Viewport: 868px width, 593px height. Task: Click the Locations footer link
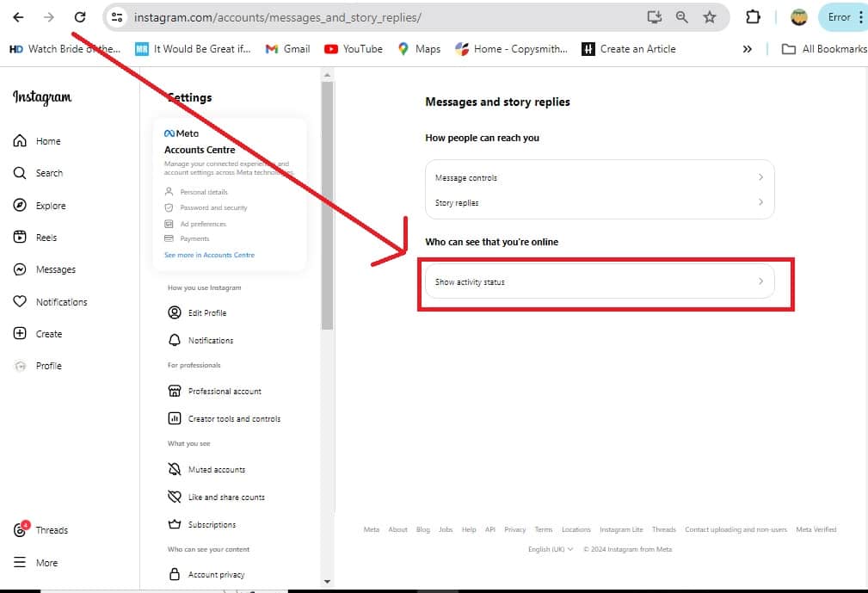576,529
